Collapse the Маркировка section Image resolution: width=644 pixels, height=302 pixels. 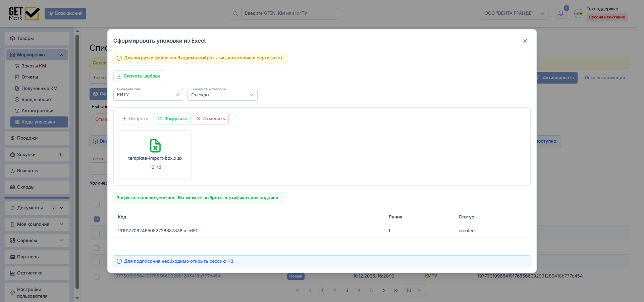[x=37, y=55]
